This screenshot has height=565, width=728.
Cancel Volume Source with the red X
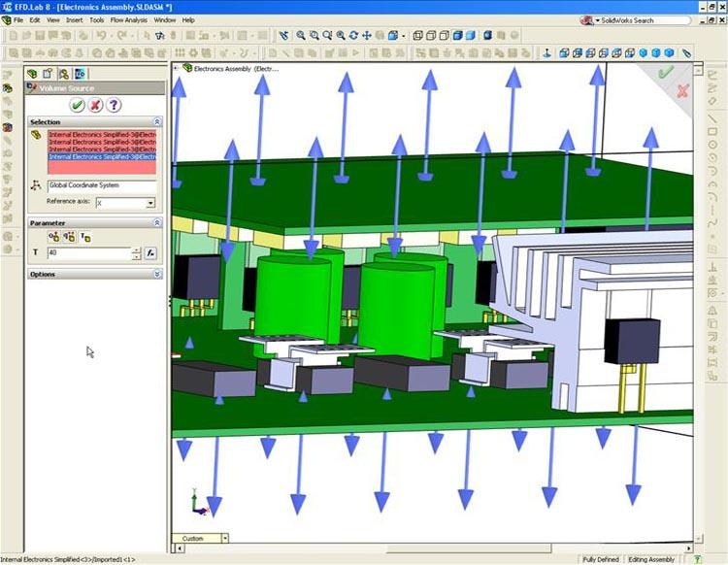coord(95,105)
